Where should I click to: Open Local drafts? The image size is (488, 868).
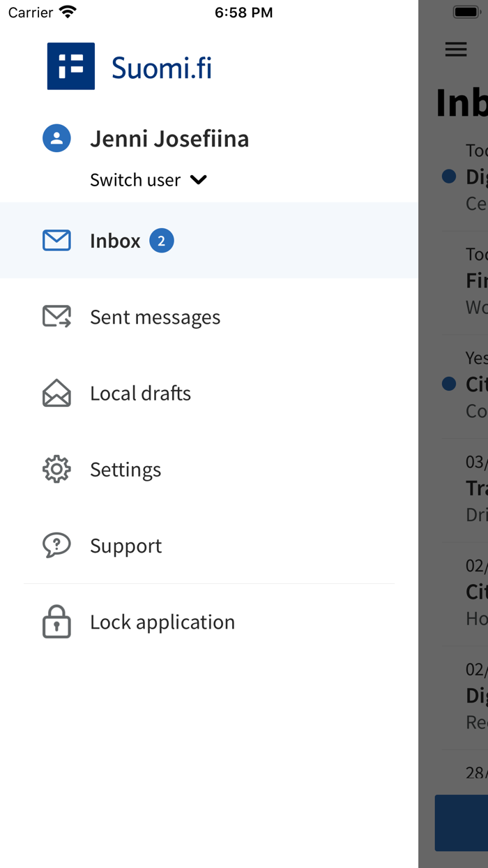140,393
